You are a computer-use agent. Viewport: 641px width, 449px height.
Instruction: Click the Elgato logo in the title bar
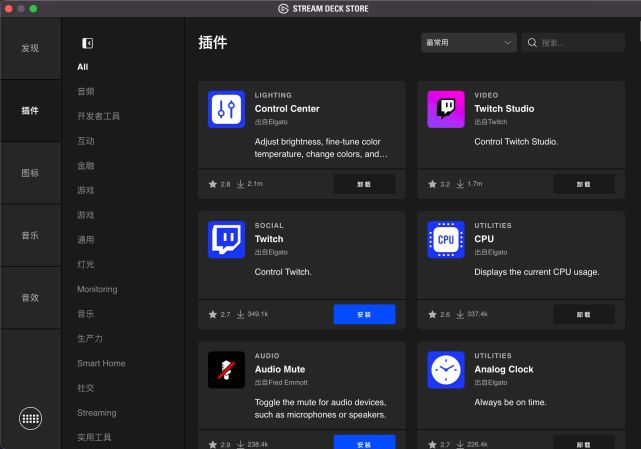pos(283,9)
